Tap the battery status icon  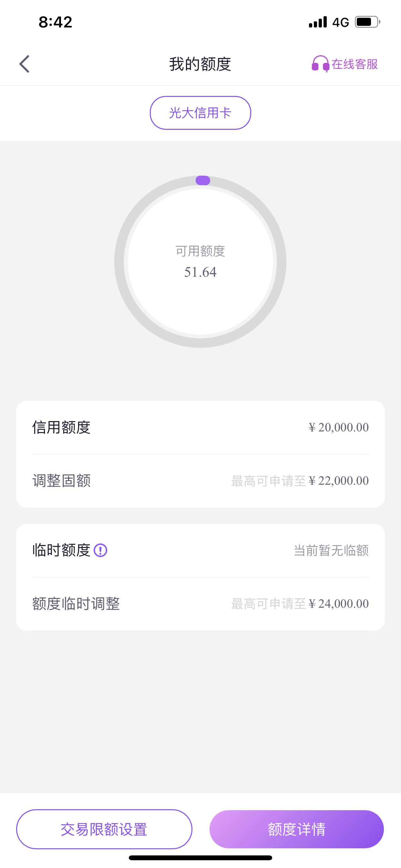pos(367,22)
